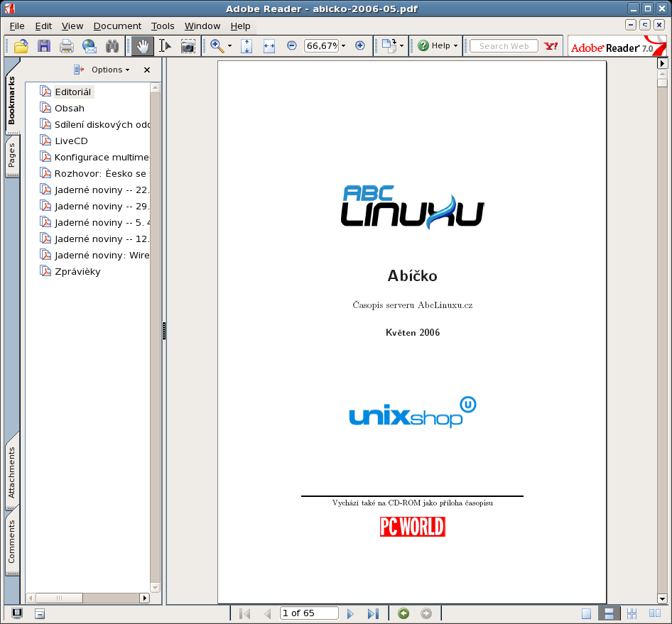The image size is (672, 624).
Task: Open Editoriál bookmark
Action: click(73, 92)
